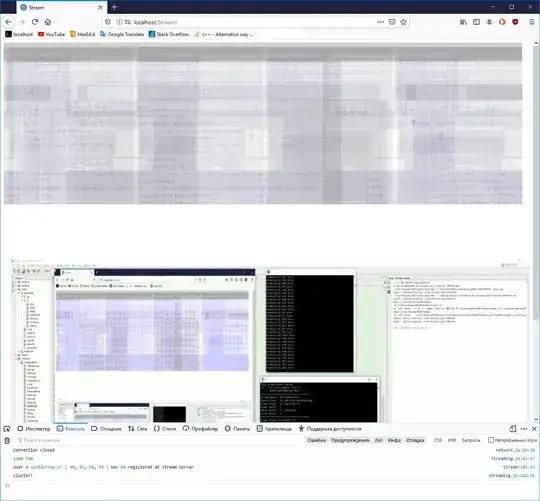Open the Firefox account icon

click(x=489, y=22)
